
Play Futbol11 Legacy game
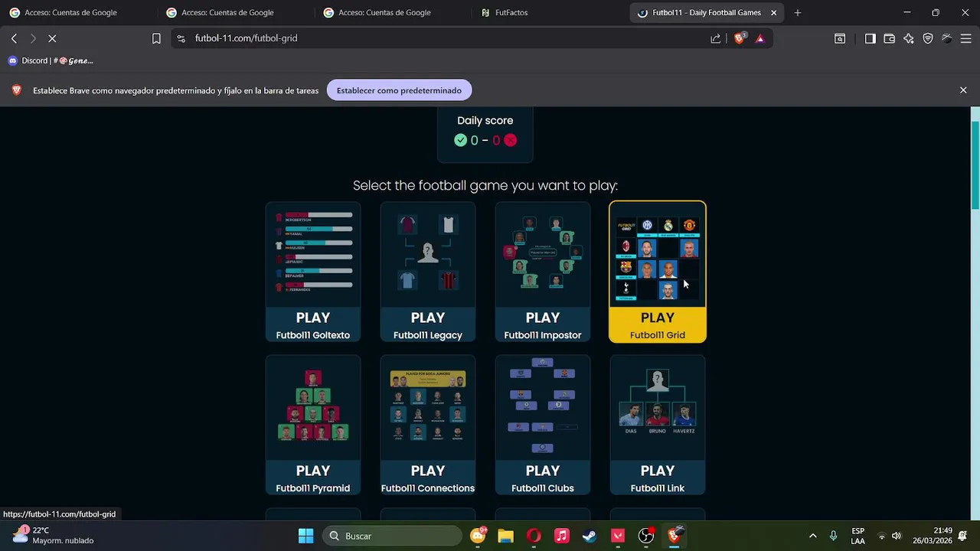428,325
